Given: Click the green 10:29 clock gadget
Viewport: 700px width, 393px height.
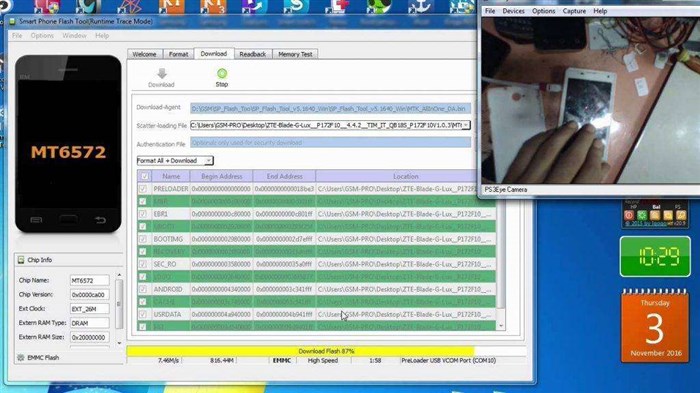Looking at the screenshot, I should (655, 256).
